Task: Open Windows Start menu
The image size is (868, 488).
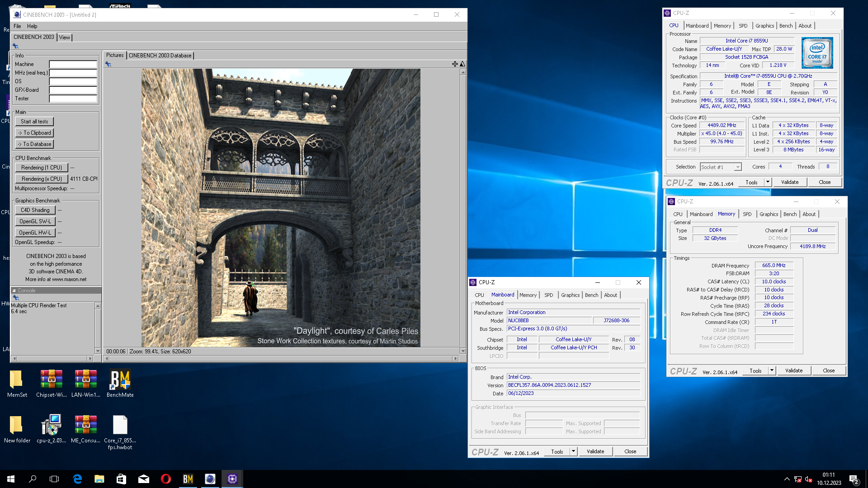Action: coord(11,479)
